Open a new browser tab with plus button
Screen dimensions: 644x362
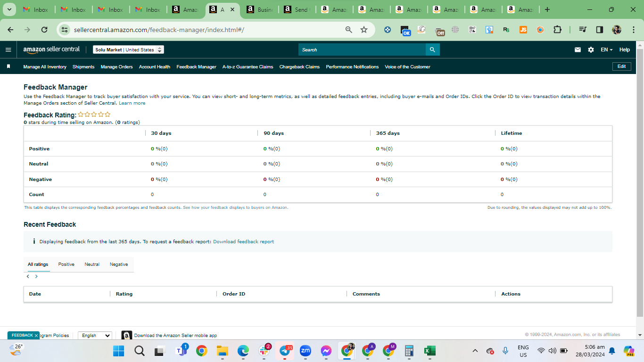[x=547, y=9]
